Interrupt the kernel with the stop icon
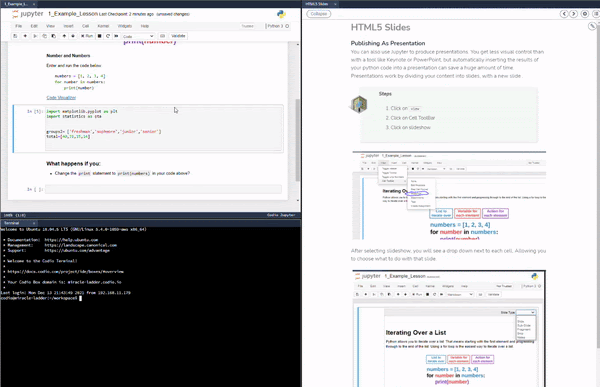This screenshot has width=600, height=387. point(99,36)
